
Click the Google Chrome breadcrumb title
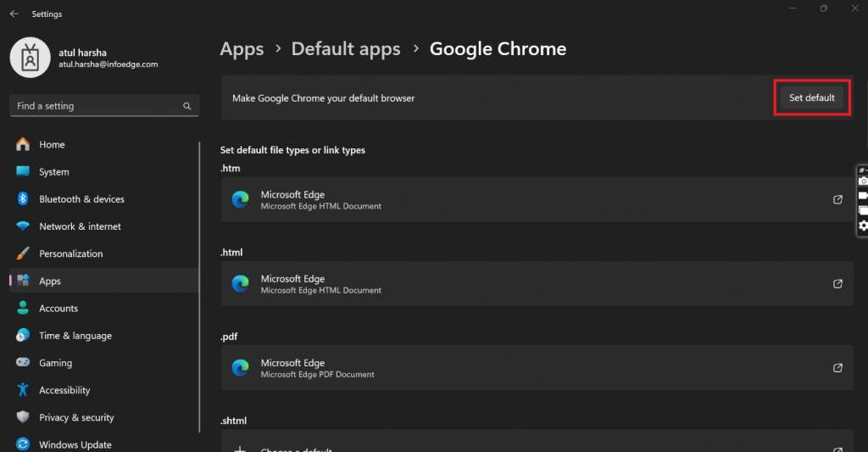498,48
